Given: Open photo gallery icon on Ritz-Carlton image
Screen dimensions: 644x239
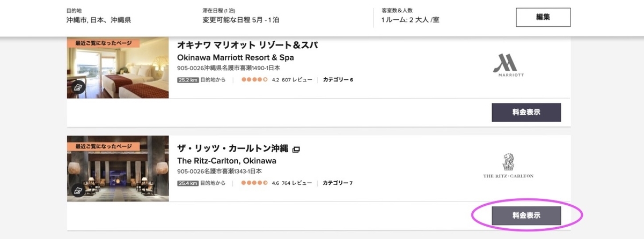Looking at the screenshot, I should coord(78,190).
